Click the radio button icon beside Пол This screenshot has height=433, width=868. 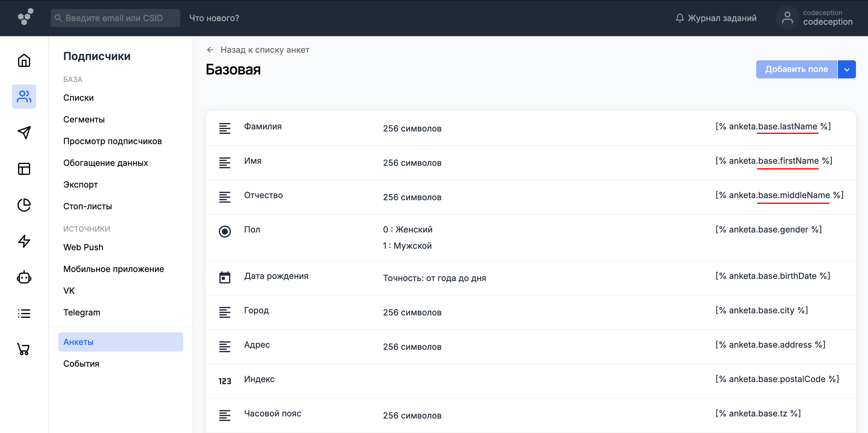click(x=225, y=231)
